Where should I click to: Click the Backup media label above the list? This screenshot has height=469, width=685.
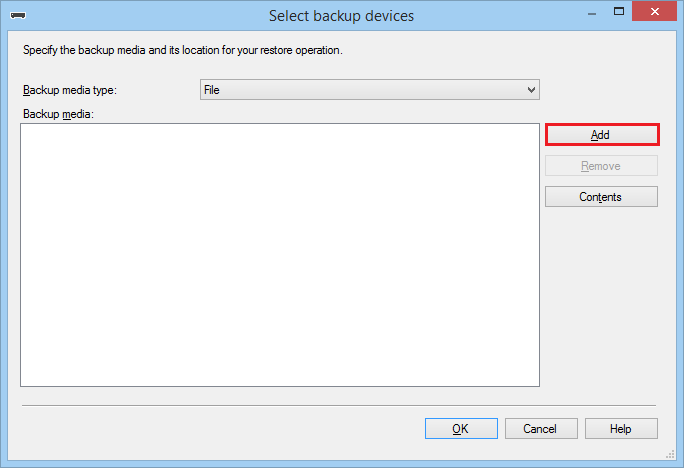pos(57,115)
